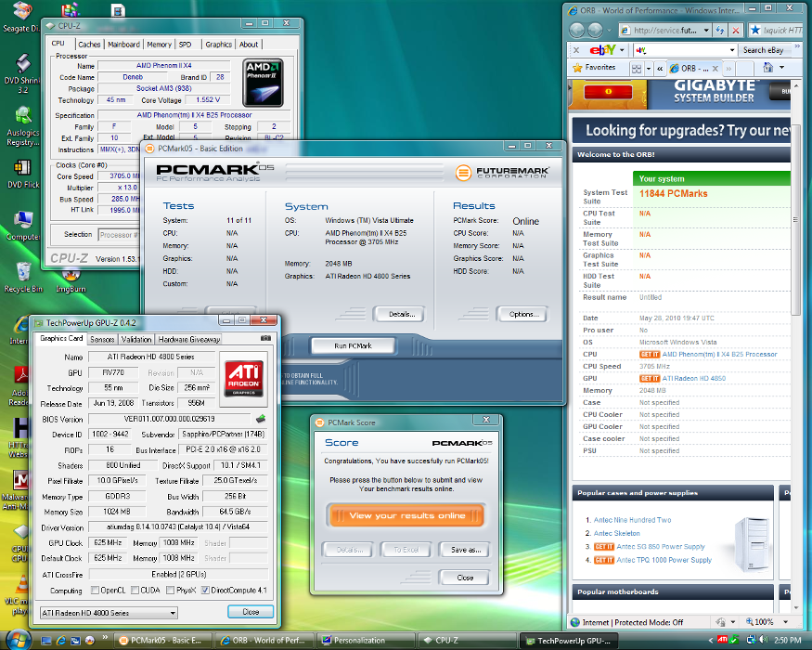Click the volume tray icon

click(764, 640)
